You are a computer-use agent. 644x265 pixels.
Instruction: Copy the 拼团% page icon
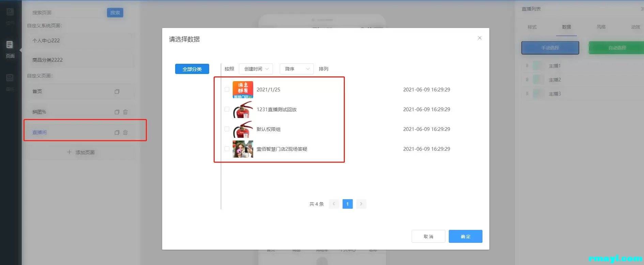[117, 112]
